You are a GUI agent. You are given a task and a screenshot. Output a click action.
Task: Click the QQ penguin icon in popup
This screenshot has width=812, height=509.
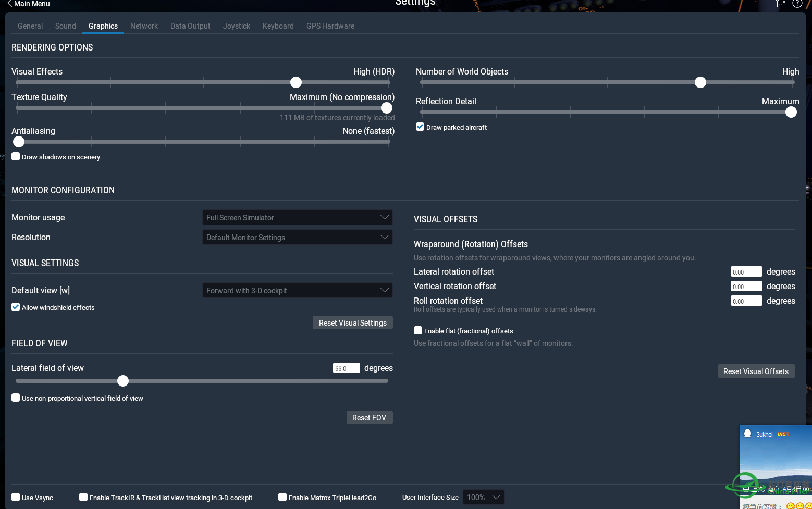pos(747,433)
